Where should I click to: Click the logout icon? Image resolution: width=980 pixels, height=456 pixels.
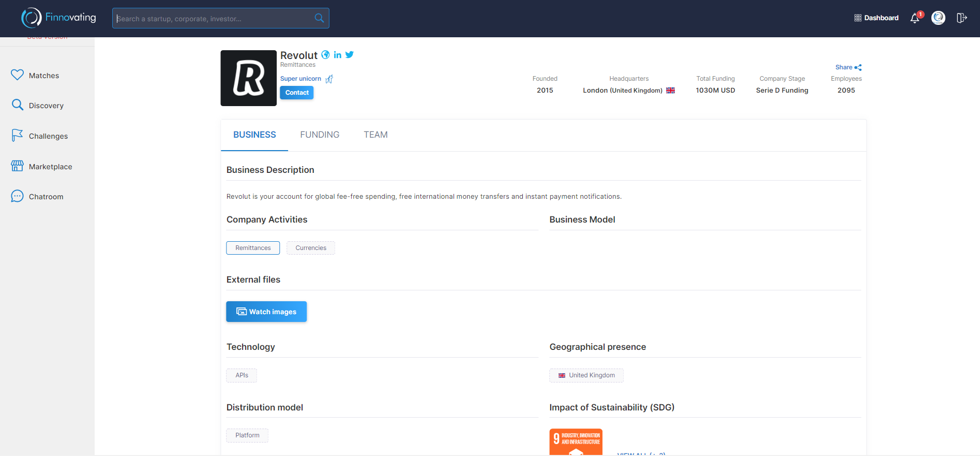[961, 18]
